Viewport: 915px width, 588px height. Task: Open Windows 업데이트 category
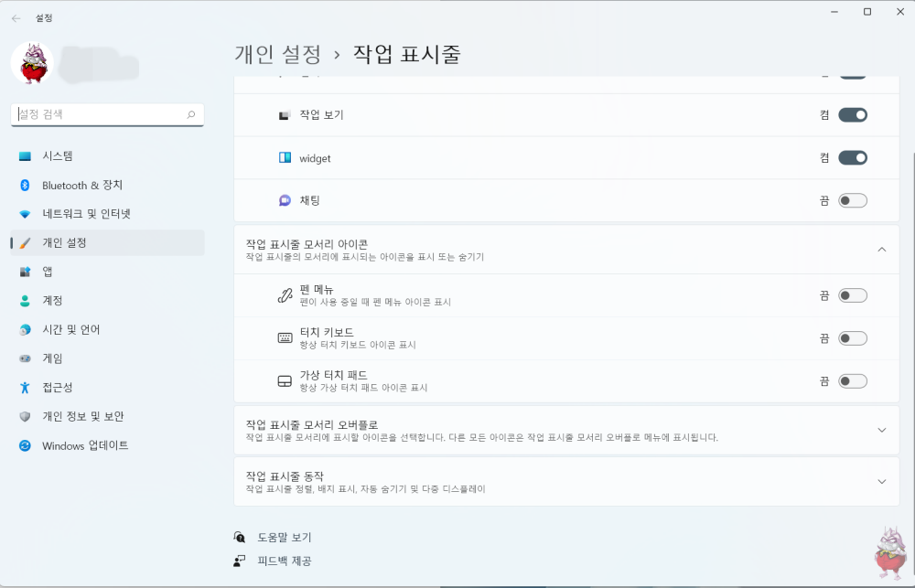[107, 445]
